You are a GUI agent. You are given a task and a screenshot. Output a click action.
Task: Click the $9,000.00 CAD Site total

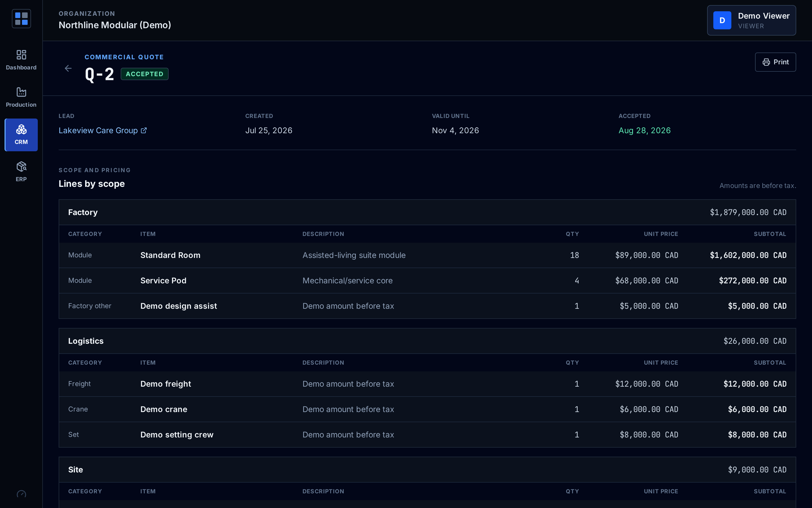tap(757, 470)
